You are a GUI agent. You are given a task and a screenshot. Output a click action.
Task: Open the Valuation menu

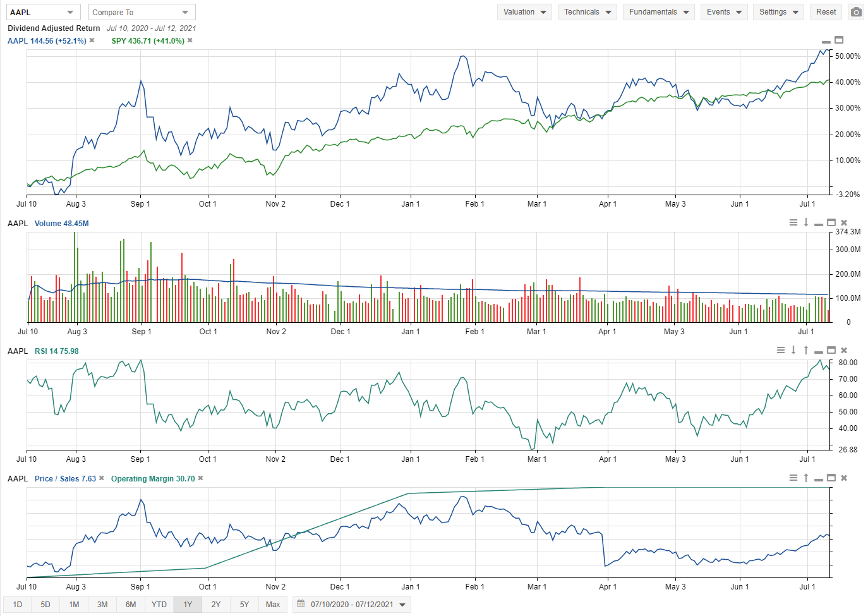tap(524, 12)
